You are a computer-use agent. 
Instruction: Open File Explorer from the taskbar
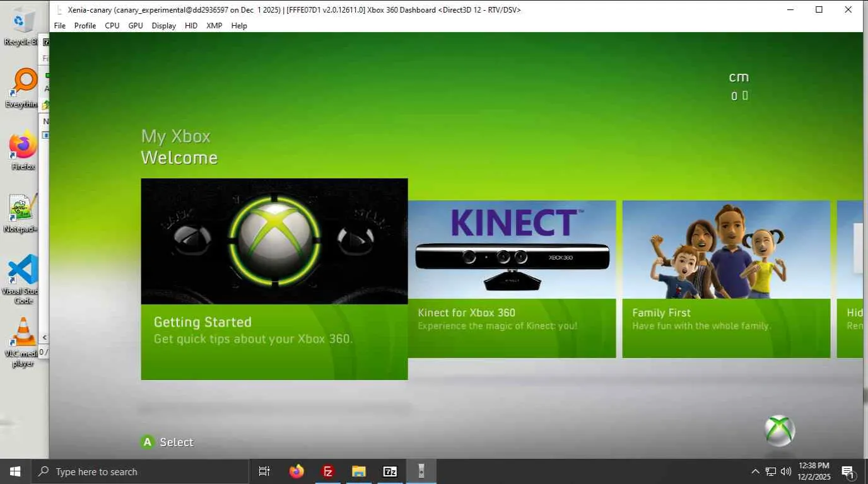(x=359, y=471)
